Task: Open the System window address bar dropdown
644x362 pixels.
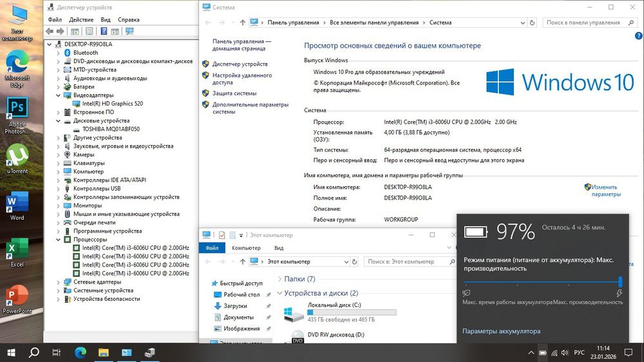Action: point(522,23)
